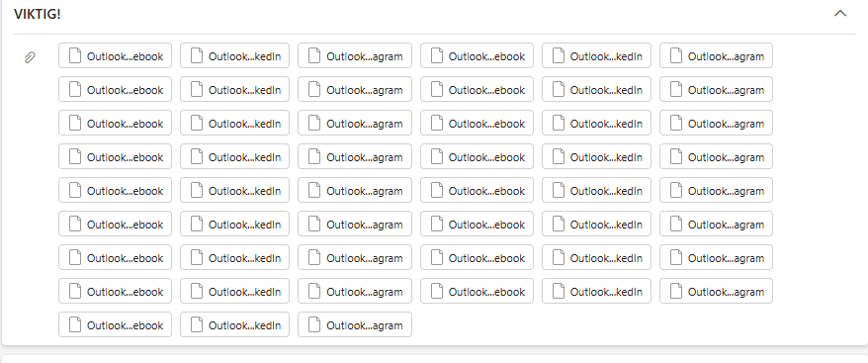
Task: Collapse the VIKTIG! message section chevron
Action: click(839, 13)
